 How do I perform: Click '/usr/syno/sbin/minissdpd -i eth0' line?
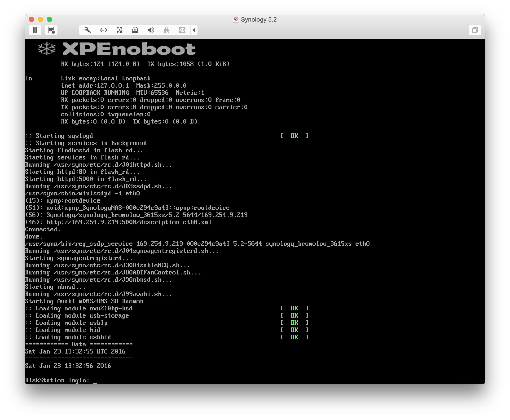(x=82, y=194)
